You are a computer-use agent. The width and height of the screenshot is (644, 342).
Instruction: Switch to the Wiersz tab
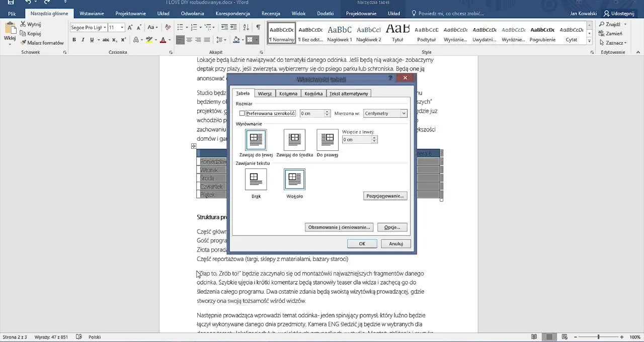tap(265, 94)
